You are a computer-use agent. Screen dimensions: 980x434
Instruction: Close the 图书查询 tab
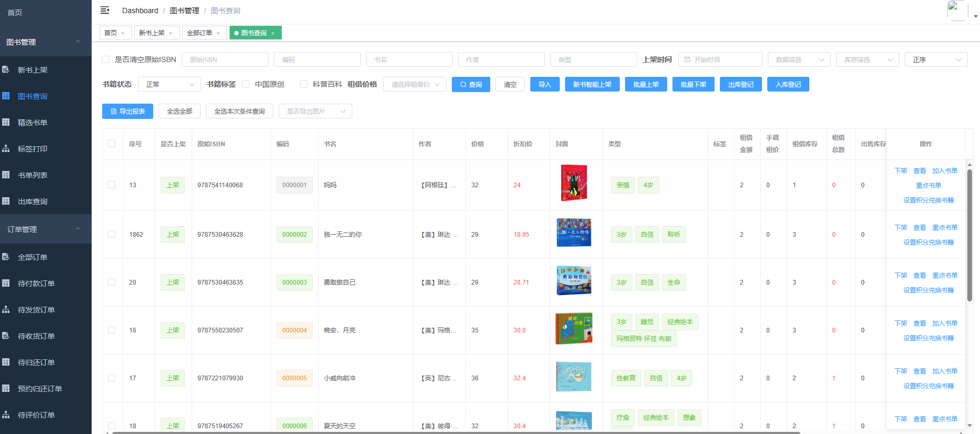273,33
